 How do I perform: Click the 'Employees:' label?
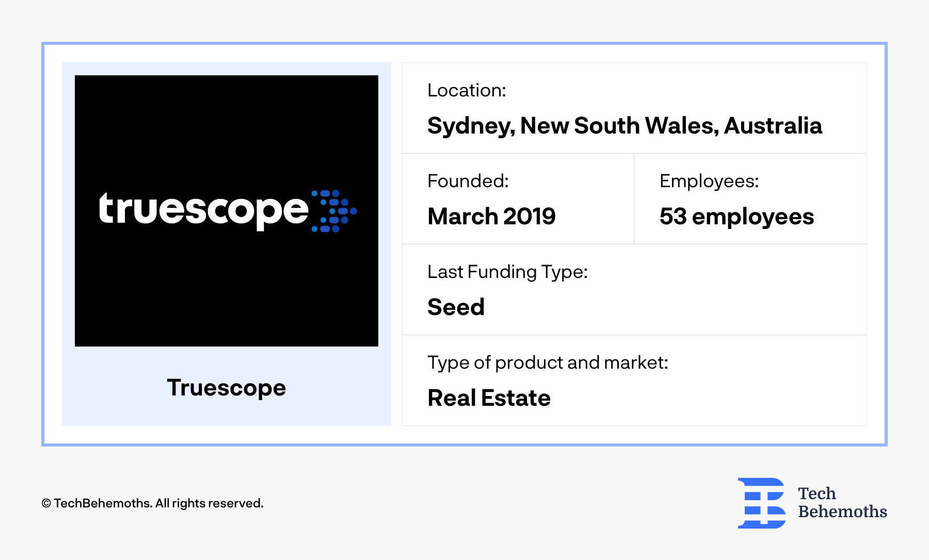click(x=709, y=181)
